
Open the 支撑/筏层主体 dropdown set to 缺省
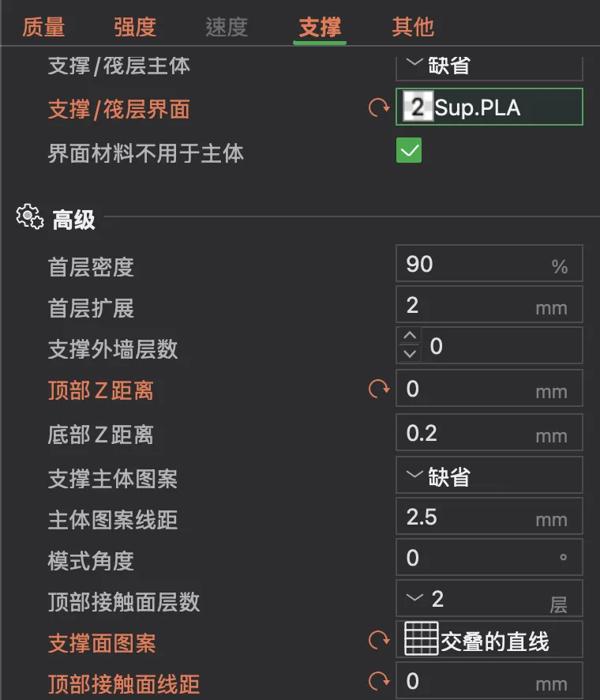pos(489,67)
